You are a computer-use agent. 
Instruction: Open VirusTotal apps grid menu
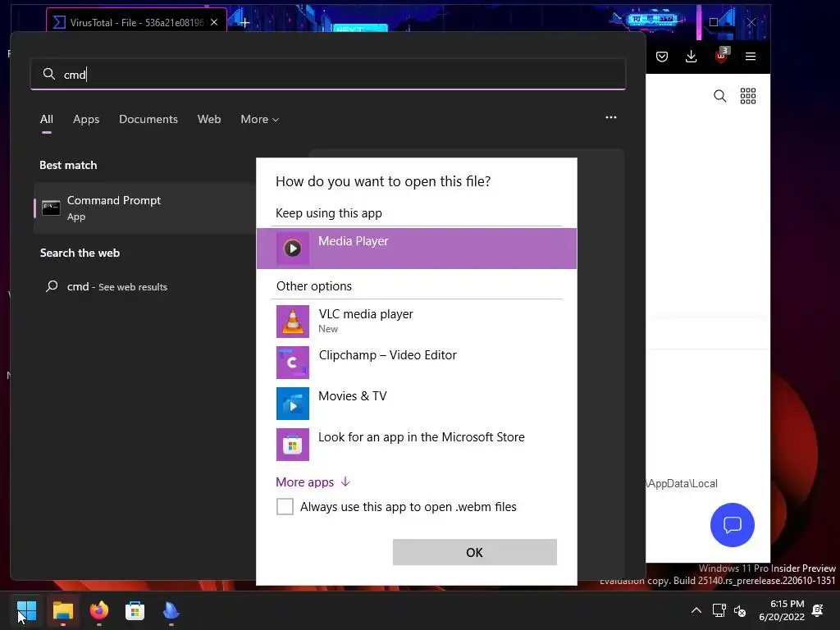748,96
